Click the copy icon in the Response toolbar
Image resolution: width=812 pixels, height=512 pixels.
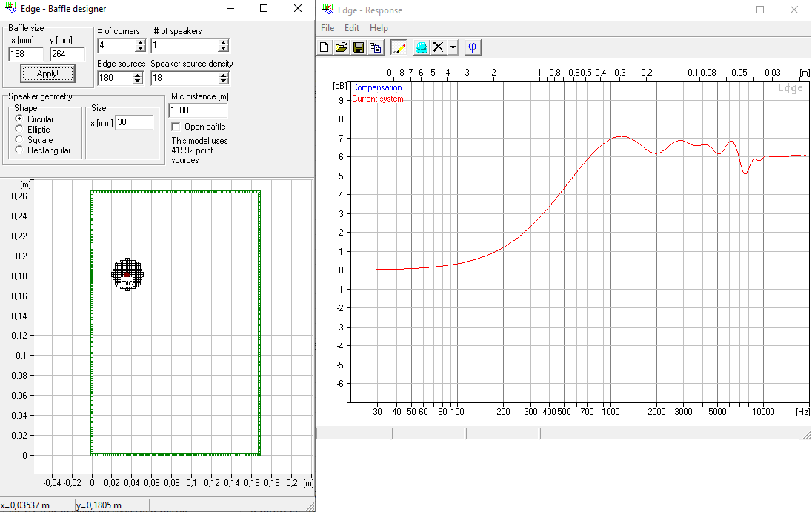[376, 47]
